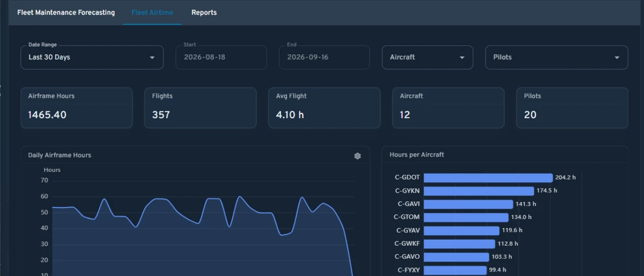Open Daily Airframe Hours chart settings gear

pos(357,156)
